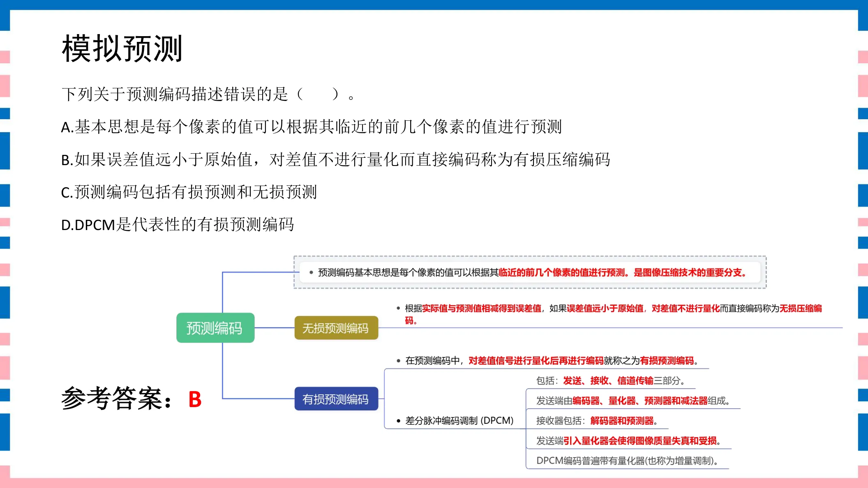Click the slide title 模拟预测

pos(122,49)
